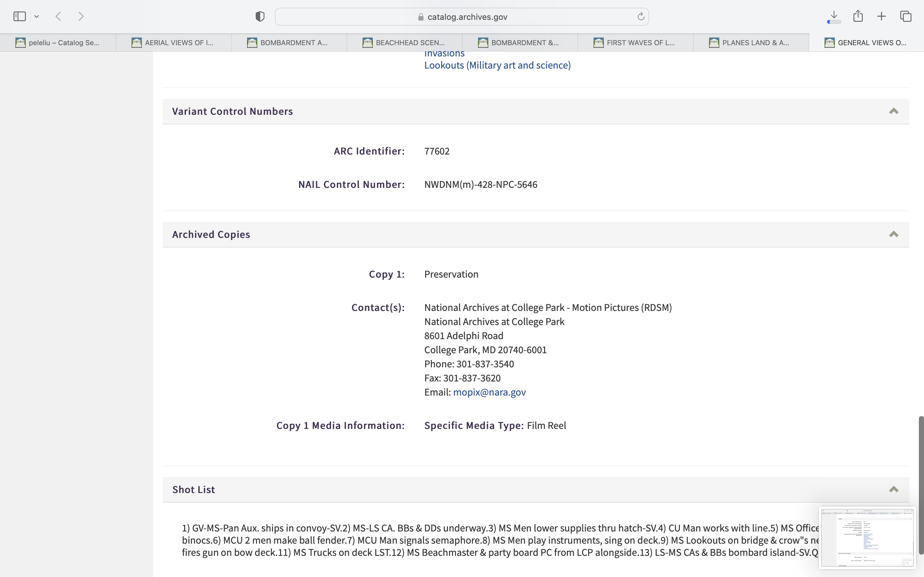
Task: Collapse the Archived Copies section
Action: (x=894, y=234)
